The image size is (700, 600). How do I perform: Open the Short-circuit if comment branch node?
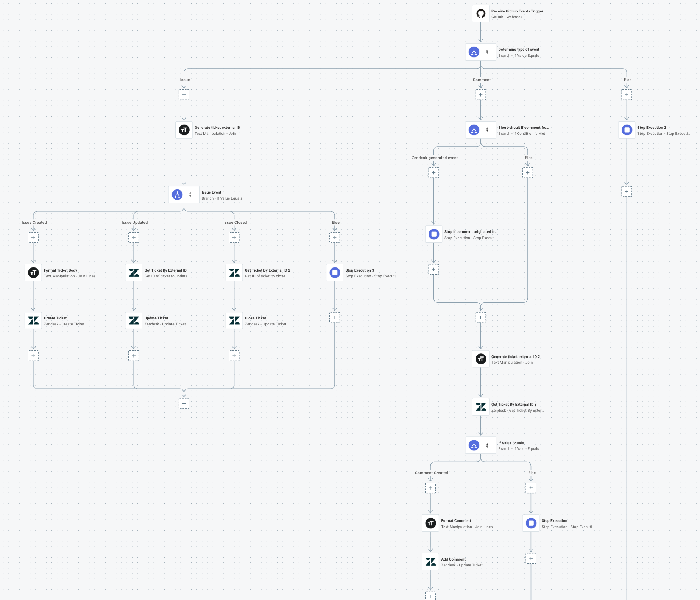click(474, 130)
